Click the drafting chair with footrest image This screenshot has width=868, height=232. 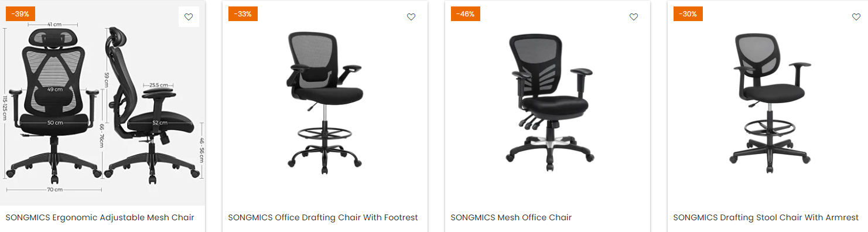tap(325, 103)
